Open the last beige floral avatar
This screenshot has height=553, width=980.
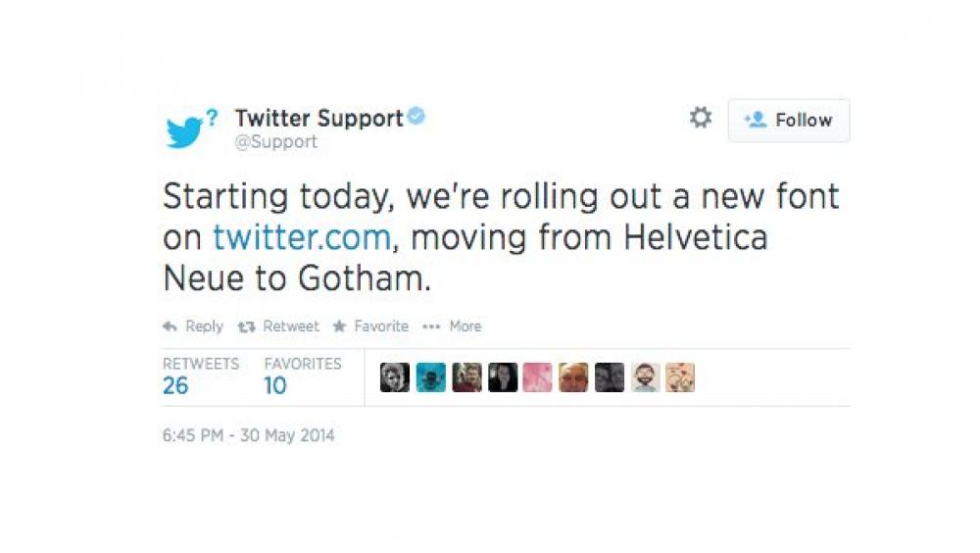[x=680, y=377]
